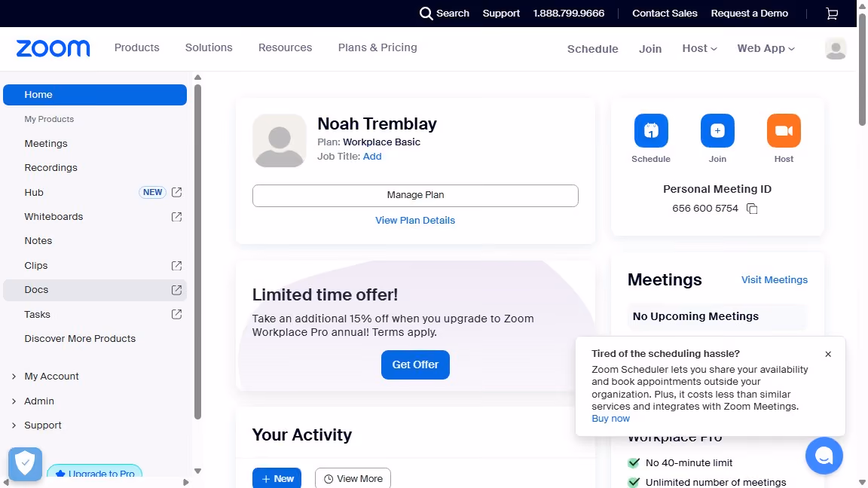Click Request a Demo link
The image size is (868, 488).
pyautogui.click(x=750, y=14)
